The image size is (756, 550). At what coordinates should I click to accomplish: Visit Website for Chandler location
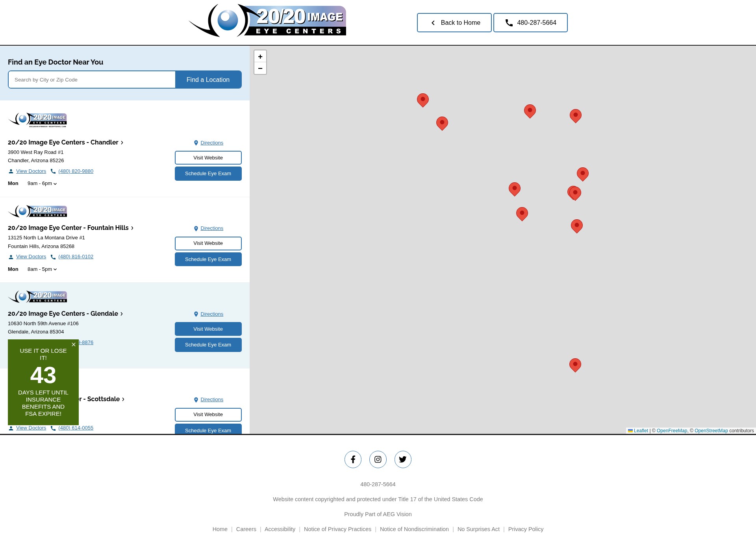[208, 157]
